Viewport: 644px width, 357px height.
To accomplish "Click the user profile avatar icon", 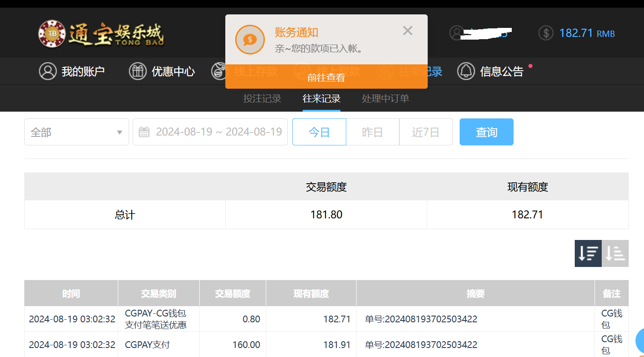I will (x=456, y=33).
